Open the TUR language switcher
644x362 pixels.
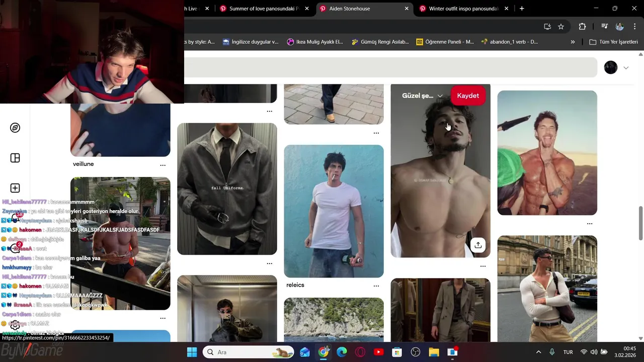coord(568,352)
